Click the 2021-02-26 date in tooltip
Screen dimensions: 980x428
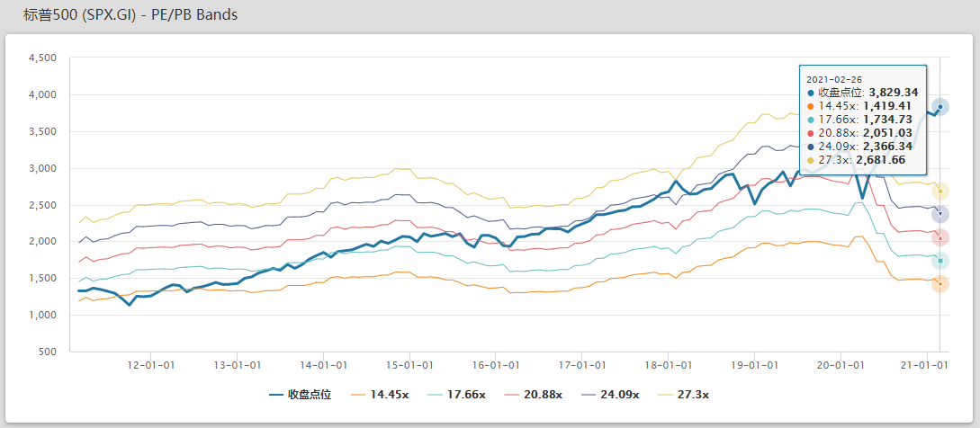833,79
